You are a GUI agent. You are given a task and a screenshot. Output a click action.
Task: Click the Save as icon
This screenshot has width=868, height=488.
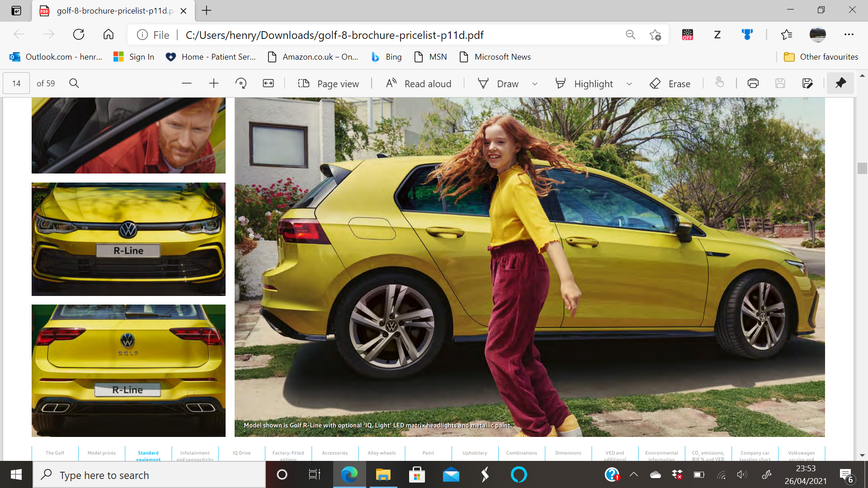coord(807,84)
